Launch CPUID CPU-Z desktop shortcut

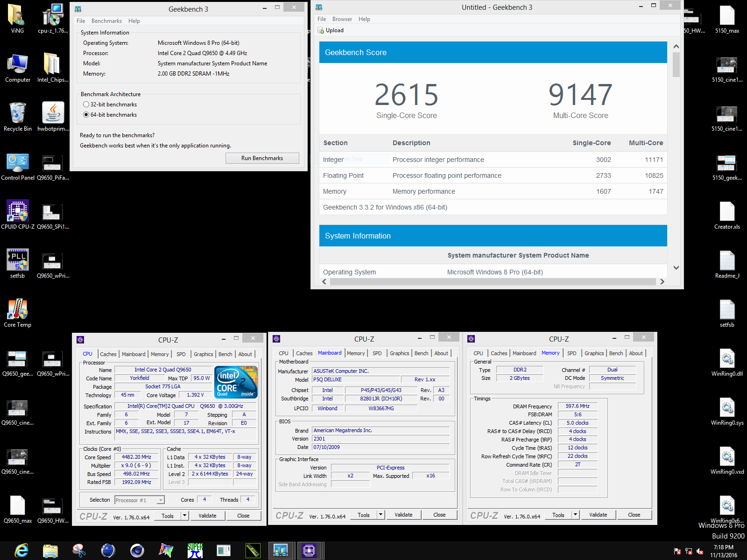[x=18, y=215]
